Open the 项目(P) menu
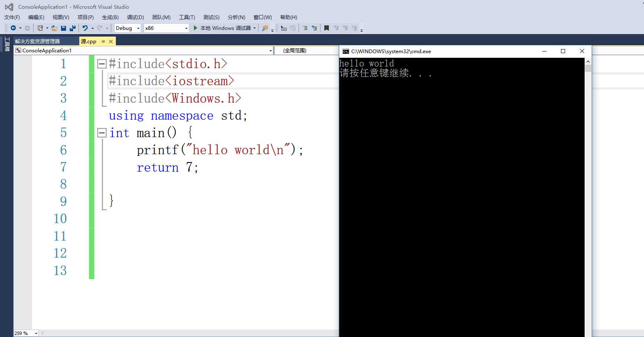Image resolution: width=644 pixels, height=337 pixels. pyautogui.click(x=86, y=17)
